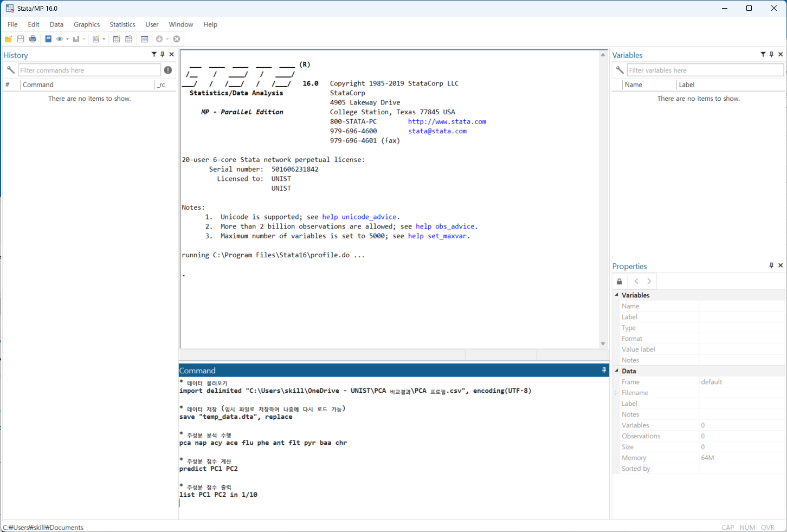Screen dimensions: 787x532
Task: Follow the http://www.stata.com link
Action: coord(447,121)
